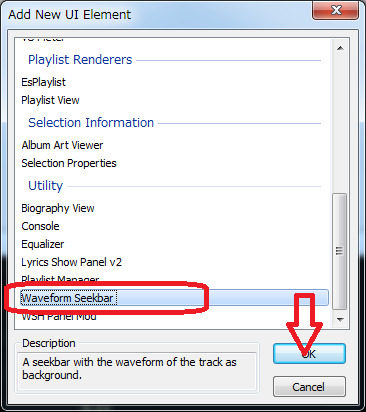366x412 pixels.
Task: Click the Cancel button
Action: 309,387
